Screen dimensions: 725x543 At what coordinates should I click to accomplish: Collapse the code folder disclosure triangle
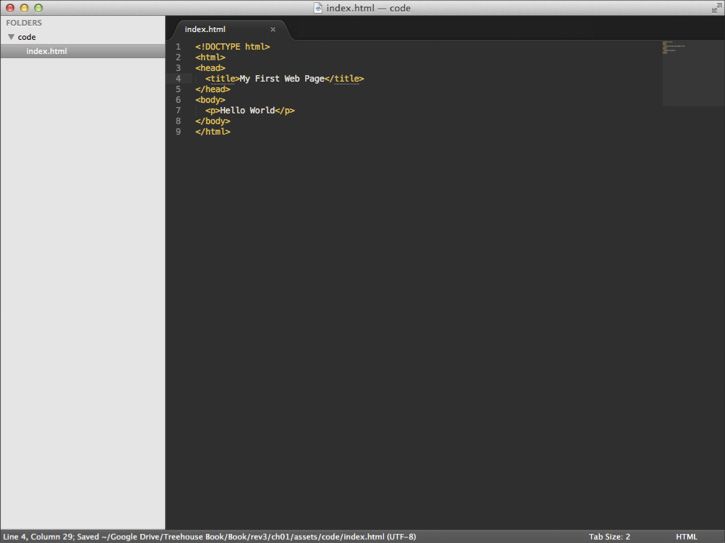(11, 37)
